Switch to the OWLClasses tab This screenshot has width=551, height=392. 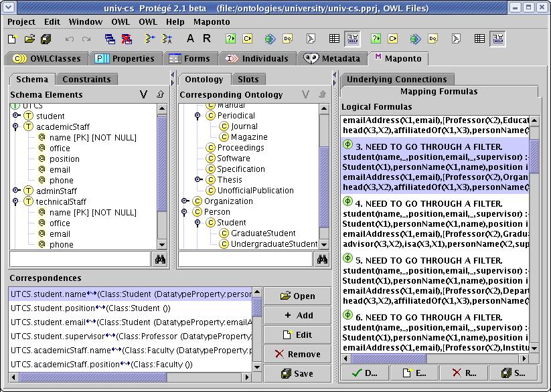pos(46,59)
